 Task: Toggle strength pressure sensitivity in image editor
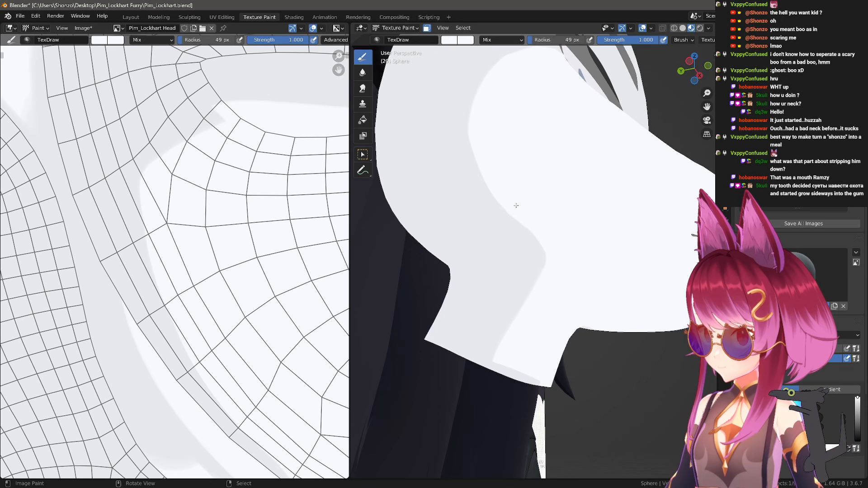click(314, 40)
